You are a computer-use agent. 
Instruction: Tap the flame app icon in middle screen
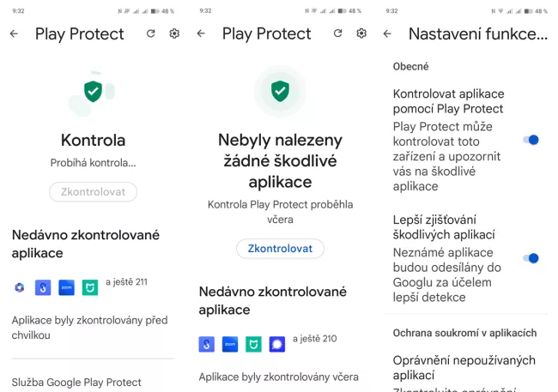coord(207,344)
